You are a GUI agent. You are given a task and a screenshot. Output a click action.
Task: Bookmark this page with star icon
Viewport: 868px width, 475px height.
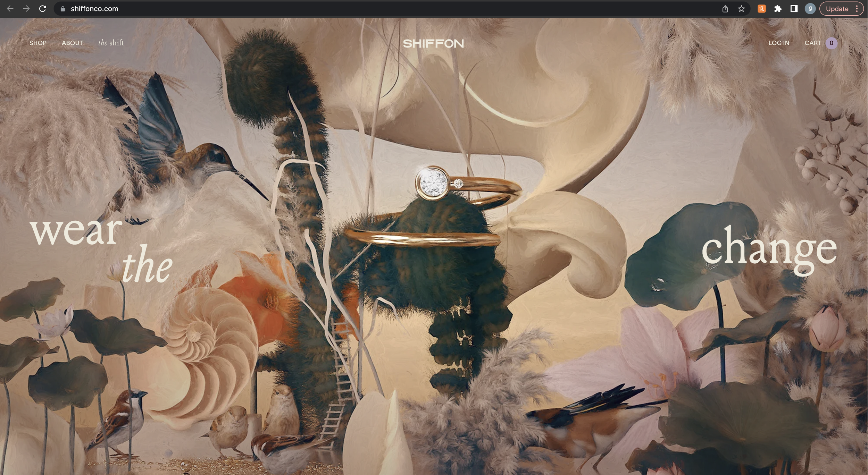click(x=741, y=9)
